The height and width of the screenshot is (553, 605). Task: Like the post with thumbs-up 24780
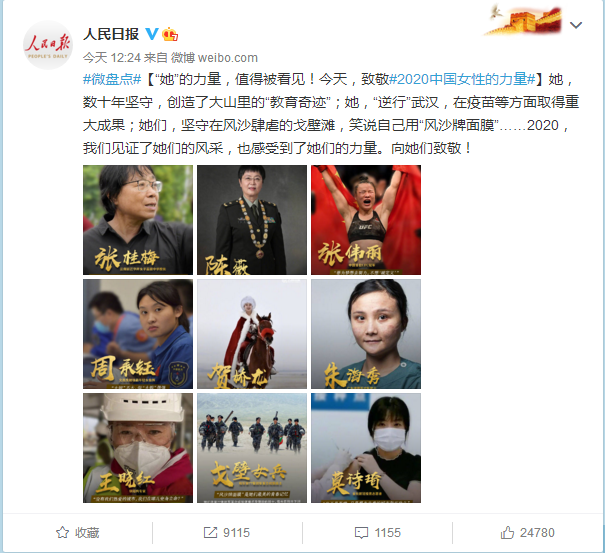pyautogui.click(x=507, y=533)
